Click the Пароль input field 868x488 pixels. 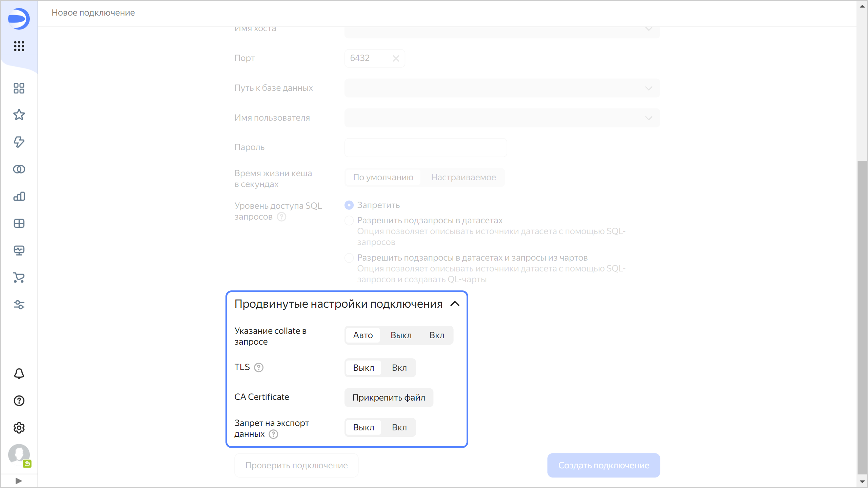[x=426, y=147]
